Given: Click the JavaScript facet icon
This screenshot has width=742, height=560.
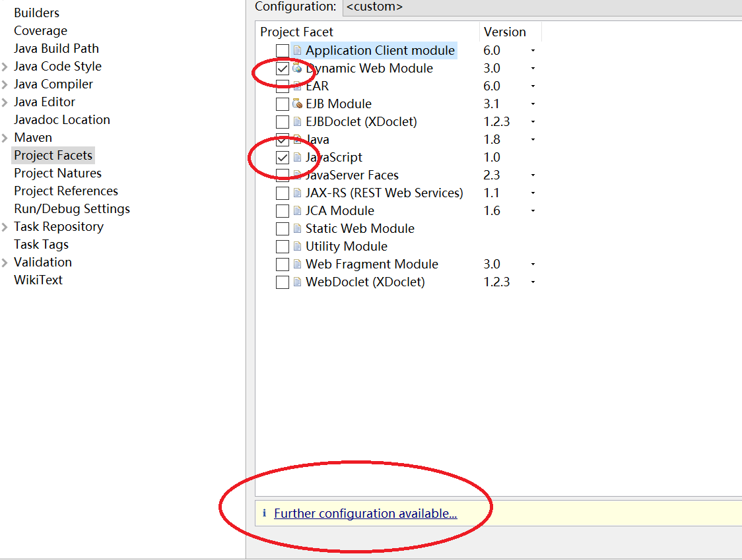Looking at the screenshot, I should click(x=297, y=157).
